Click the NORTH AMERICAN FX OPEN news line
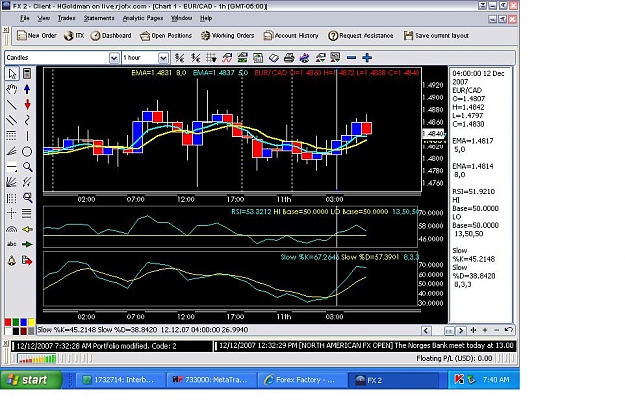 [x=366, y=346]
